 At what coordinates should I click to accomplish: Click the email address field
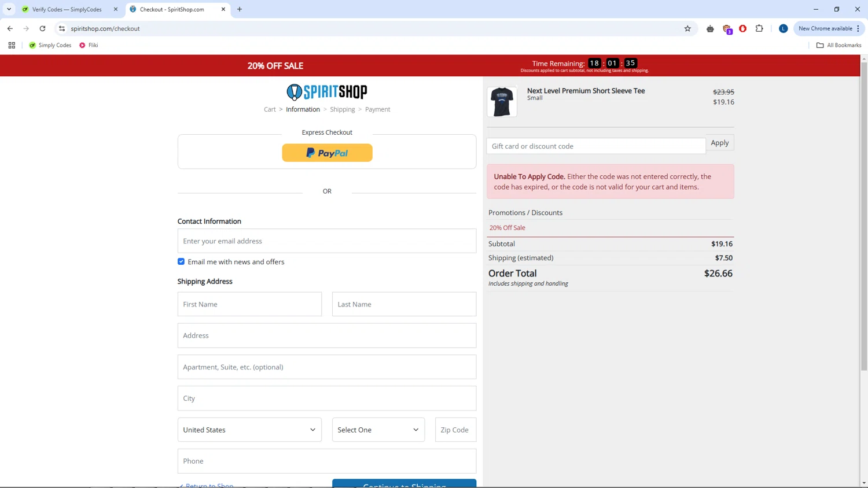pos(327,241)
